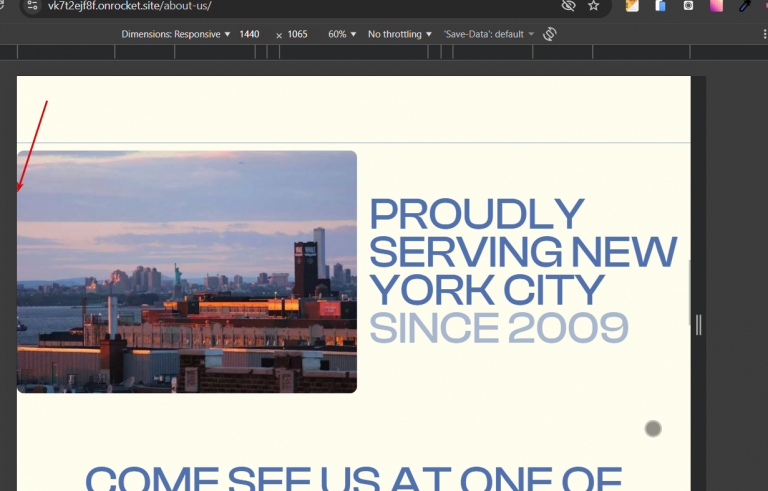Click the PROUDLY SERVING NEW YORK CITY heading

523,252
